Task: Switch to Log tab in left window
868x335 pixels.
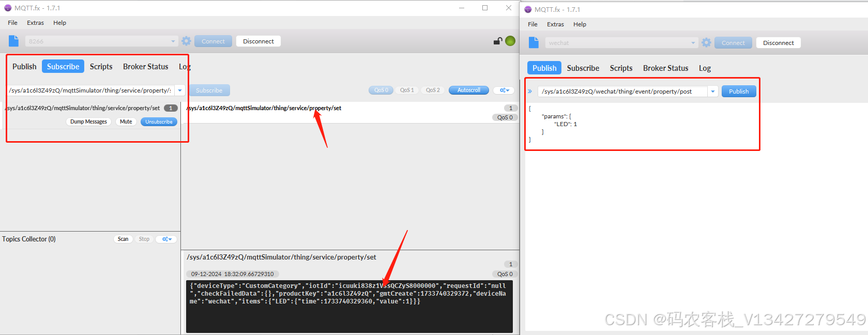Action: click(x=185, y=67)
